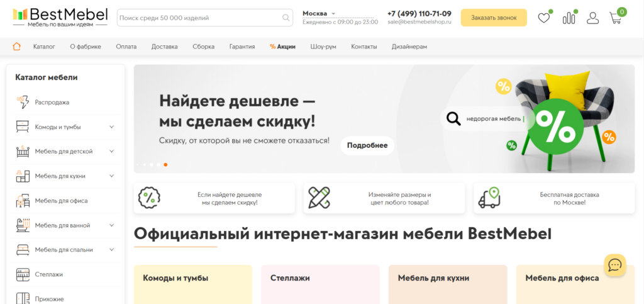Image resolution: width=644 pixels, height=304 pixels.
Task: Open the user account icon
Action: click(592, 18)
